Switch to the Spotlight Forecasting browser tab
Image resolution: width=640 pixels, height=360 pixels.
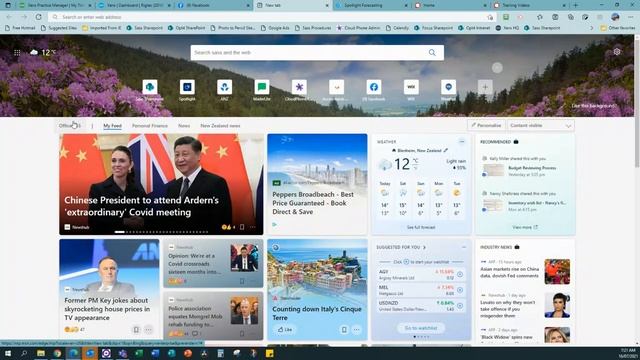pyautogui.click(x=371, y=5)
